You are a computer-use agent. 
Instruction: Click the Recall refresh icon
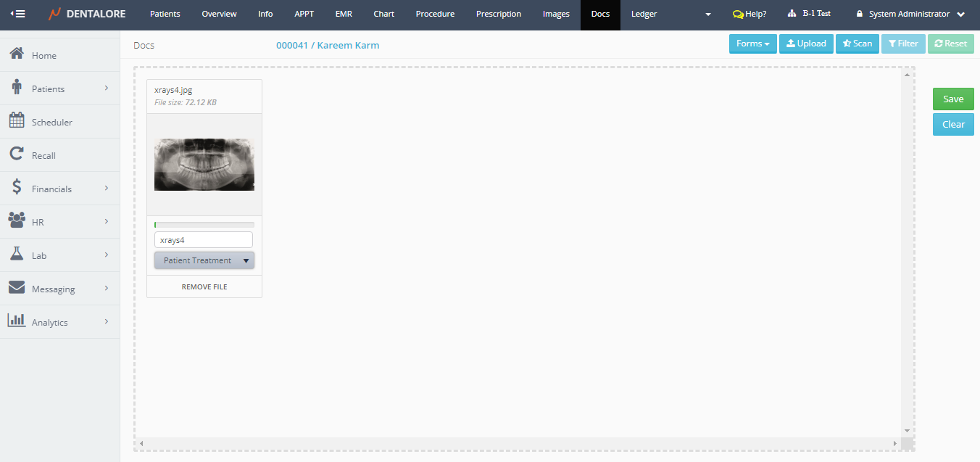tap(17, 154)
